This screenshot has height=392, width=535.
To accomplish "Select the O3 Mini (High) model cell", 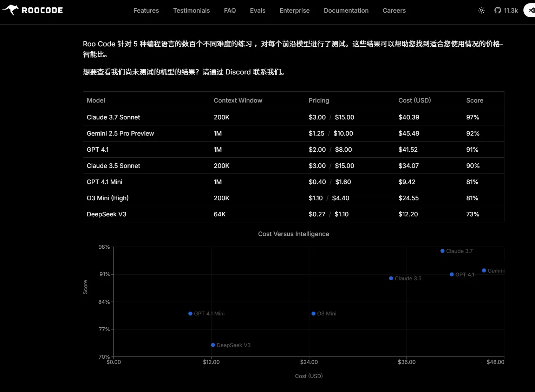I will [x=108, y=198].
